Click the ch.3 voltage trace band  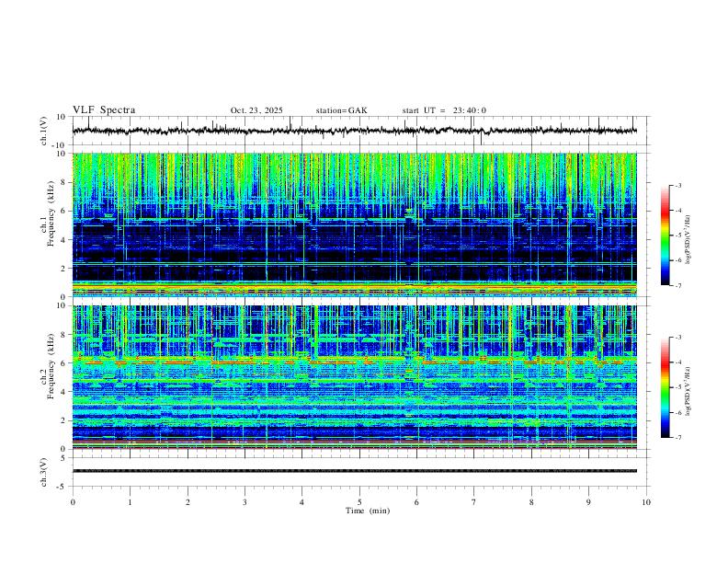[x=355, y=471]
